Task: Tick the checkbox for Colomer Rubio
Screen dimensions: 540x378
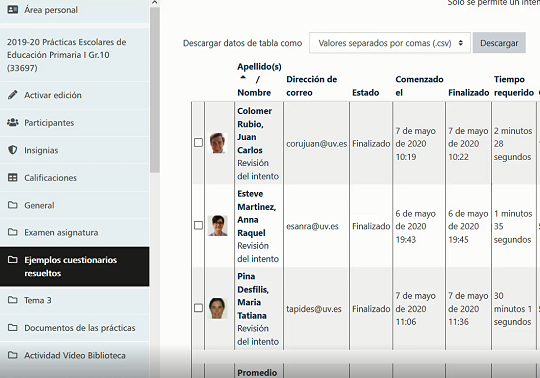Action: [x=198, y=143]
